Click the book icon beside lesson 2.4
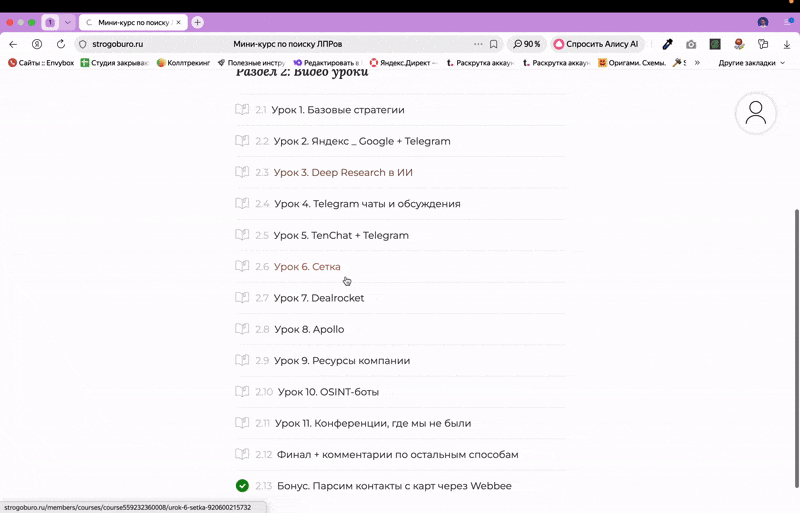800x513 pixels. (242, 203)
